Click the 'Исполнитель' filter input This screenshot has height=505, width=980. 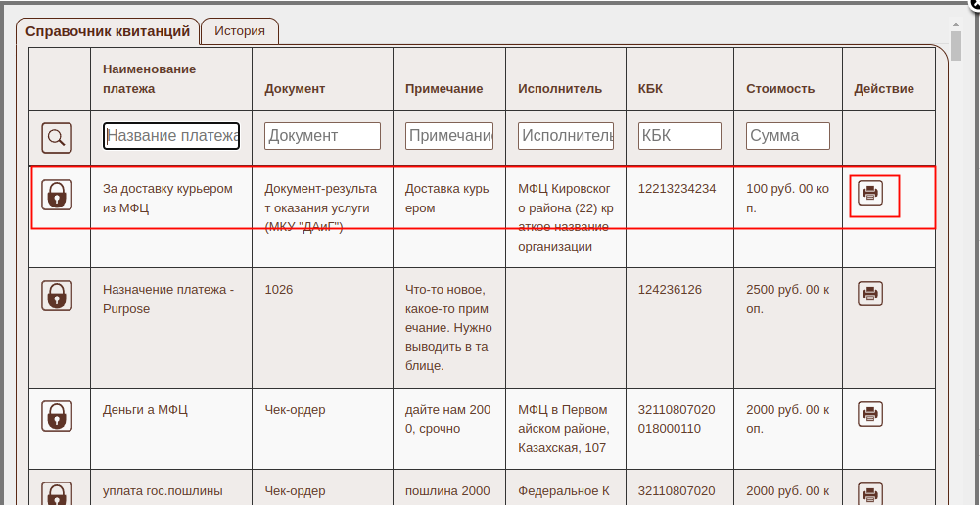566,136
